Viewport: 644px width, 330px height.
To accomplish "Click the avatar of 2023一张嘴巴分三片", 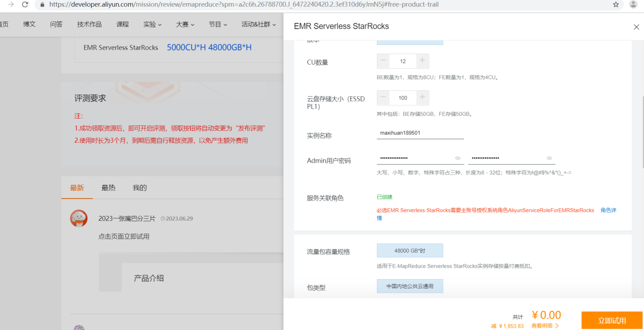I will pyautogui.click(x=79, y=219).
